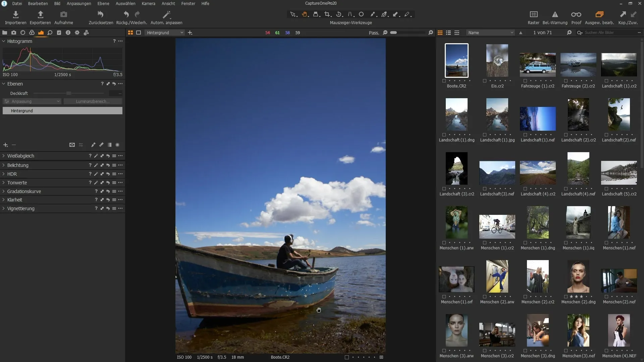Click the Luminanzbereich button
This screenshot has height=362, width=644.
coord(93,101)
